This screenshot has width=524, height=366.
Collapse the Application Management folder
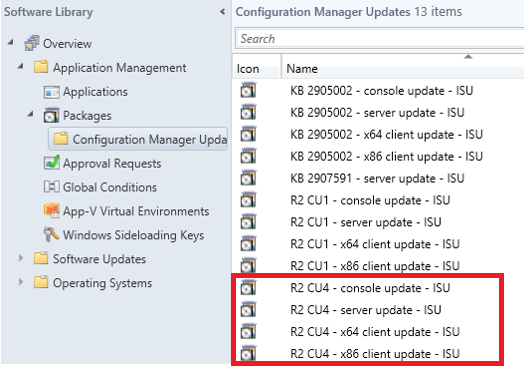tap(21, 66)
